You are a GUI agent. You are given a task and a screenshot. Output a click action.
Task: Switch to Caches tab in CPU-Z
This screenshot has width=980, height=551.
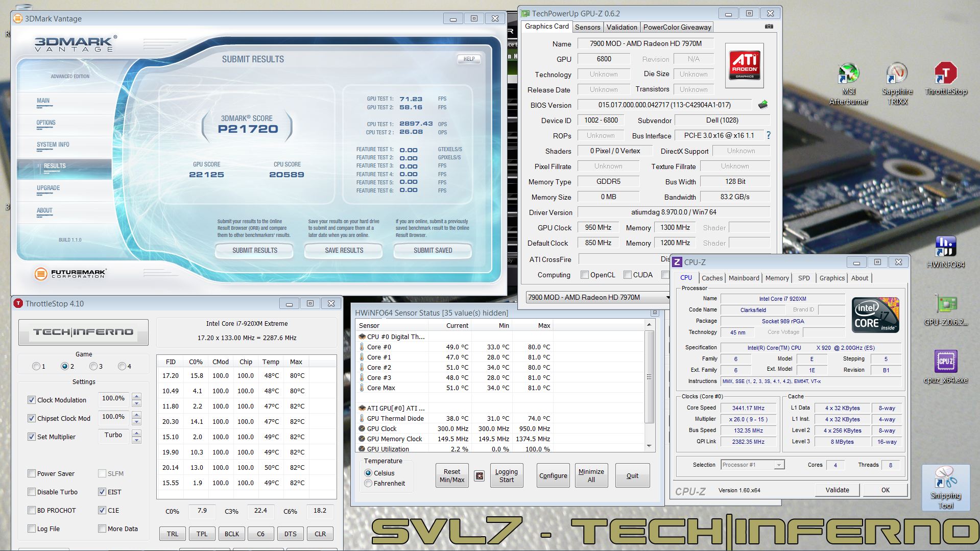tap(712, 278)
